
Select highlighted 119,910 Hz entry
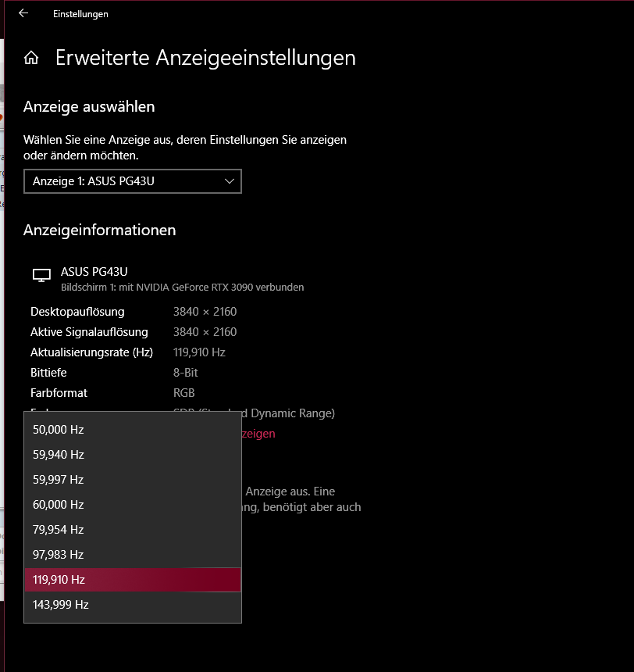tap(133, 580)
